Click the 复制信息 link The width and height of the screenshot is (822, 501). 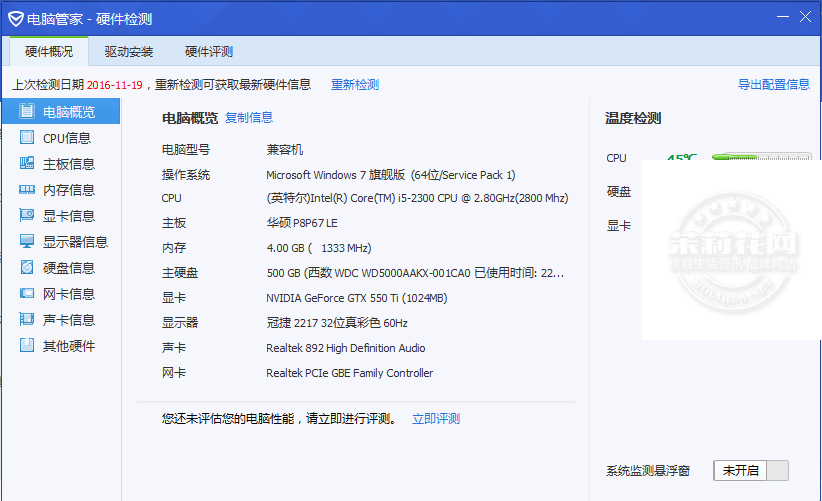click(x=249, y=117)
